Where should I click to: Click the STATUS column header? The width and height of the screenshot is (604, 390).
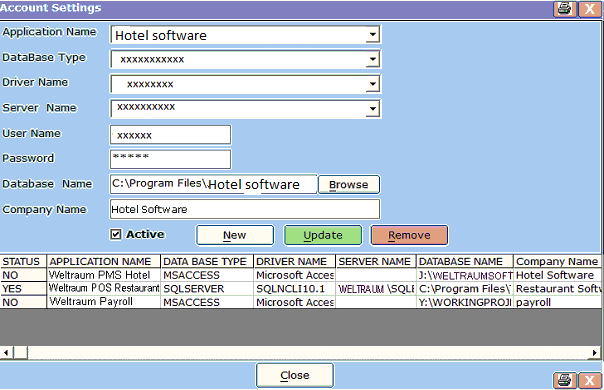click(x=23, y=261)
